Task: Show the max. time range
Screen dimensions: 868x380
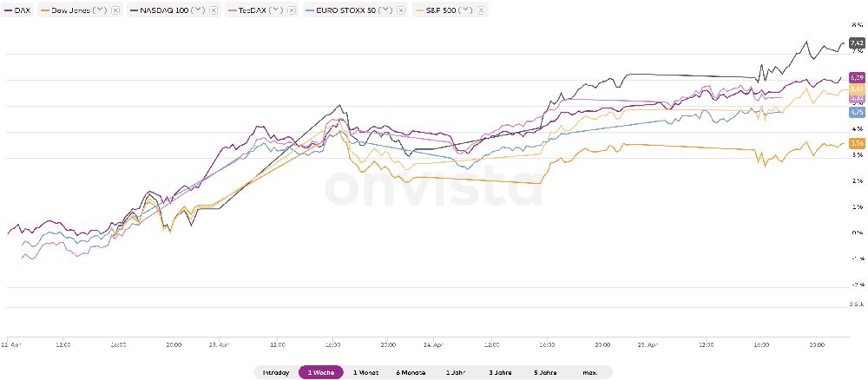Action: pos(590,372)
